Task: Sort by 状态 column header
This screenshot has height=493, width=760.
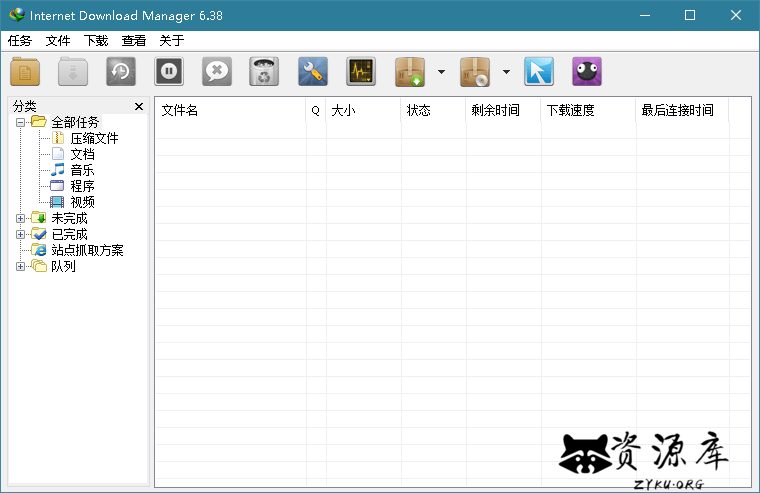Action: (x=433, y=111)
